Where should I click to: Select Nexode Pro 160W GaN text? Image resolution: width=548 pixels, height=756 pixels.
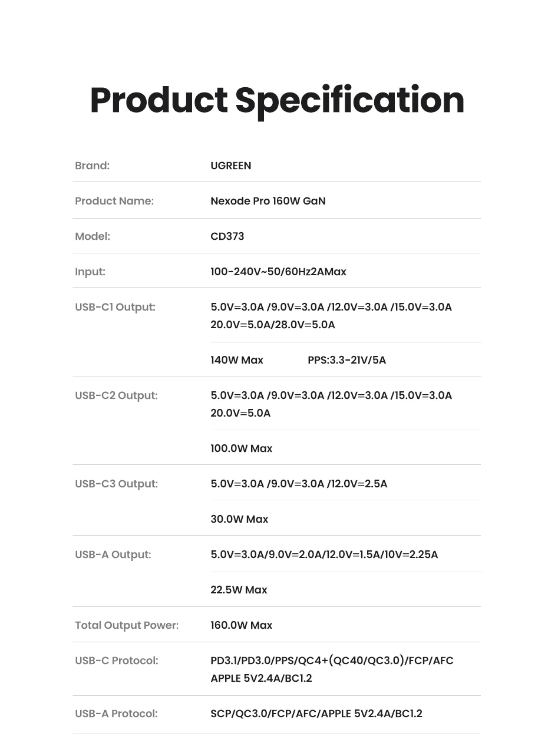coord(268,201)
